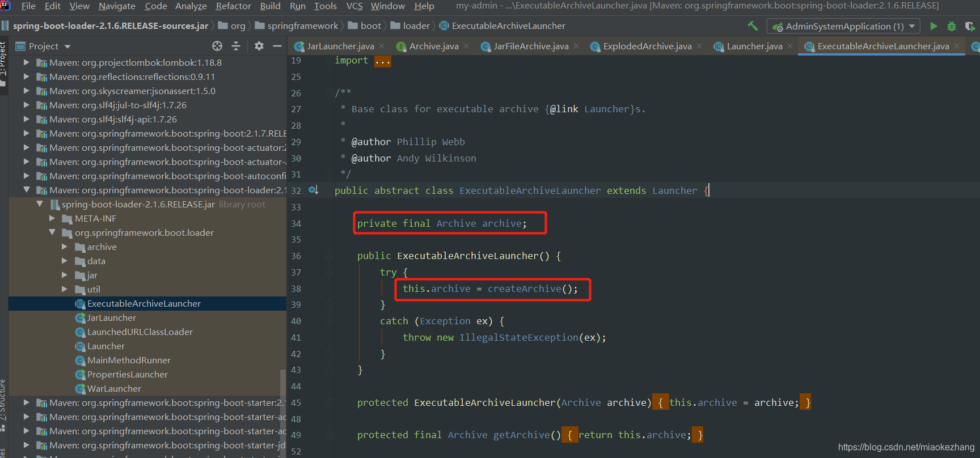Select PropertiesLauncher class in tree

tap(127, 375)
